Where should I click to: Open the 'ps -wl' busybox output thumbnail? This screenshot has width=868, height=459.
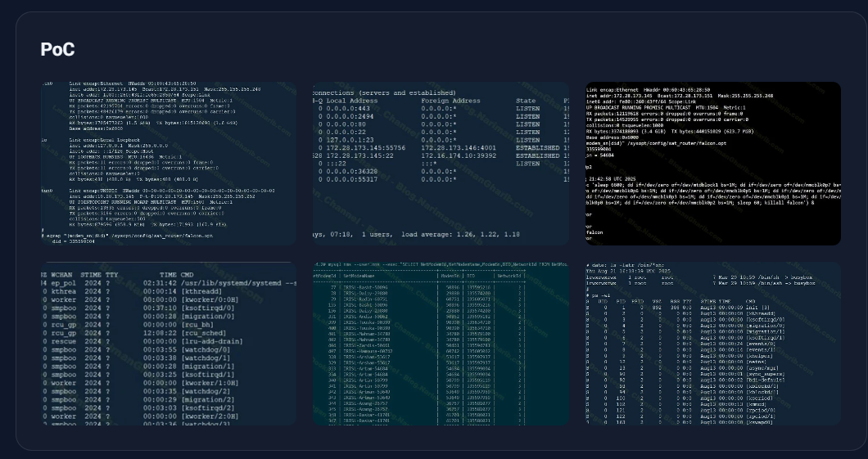(x=712, y=344)
